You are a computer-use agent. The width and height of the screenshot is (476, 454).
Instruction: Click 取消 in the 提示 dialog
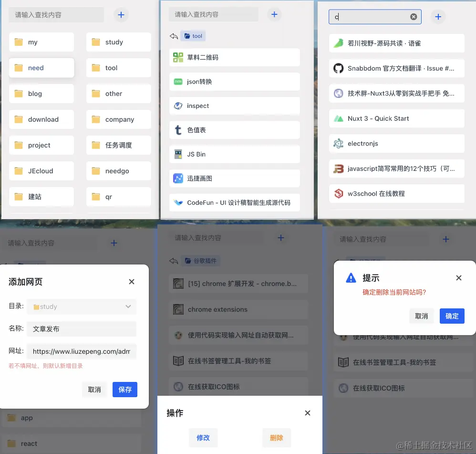tap(421, 316)
